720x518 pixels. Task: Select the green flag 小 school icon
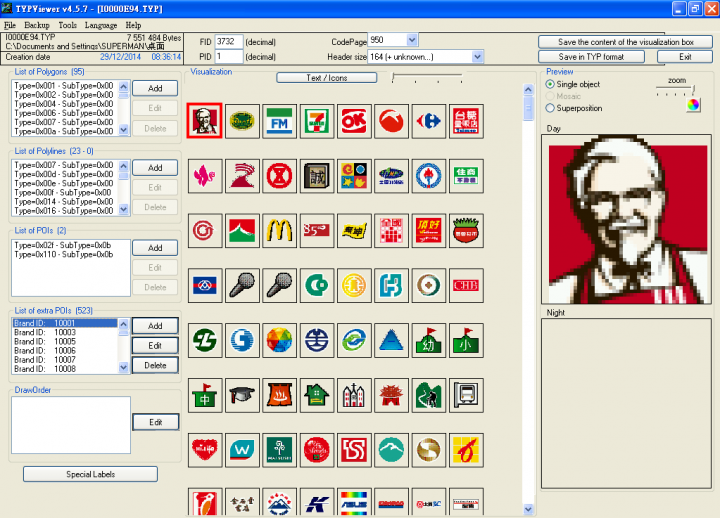tap(466, 340)
